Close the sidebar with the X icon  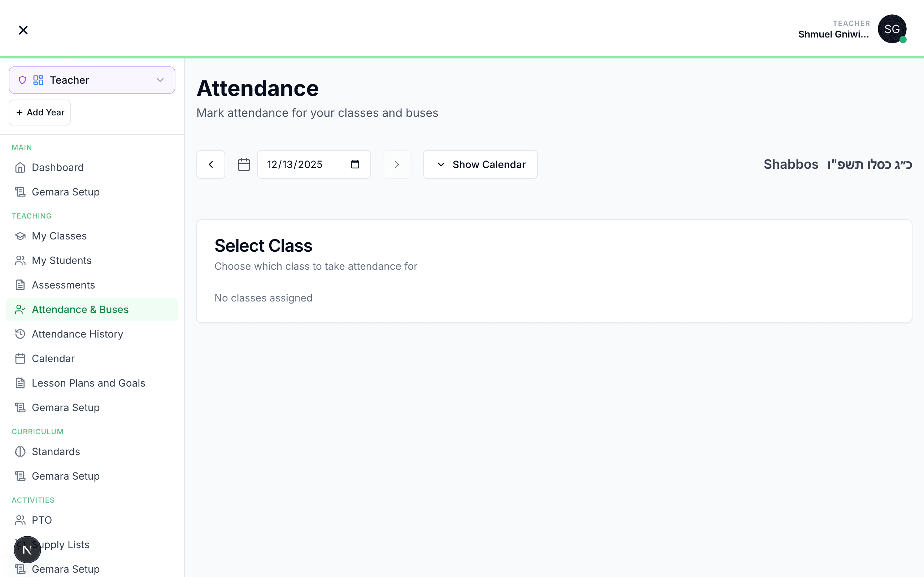[x=23, y=30]
